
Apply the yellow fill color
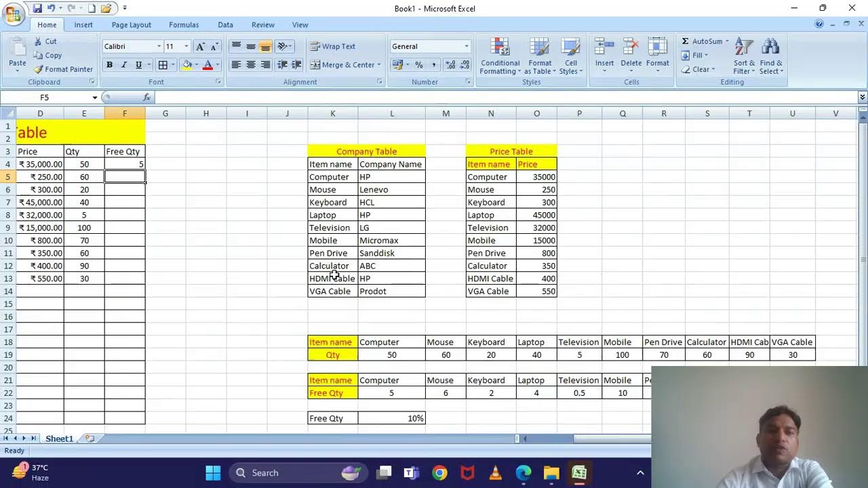186,65
